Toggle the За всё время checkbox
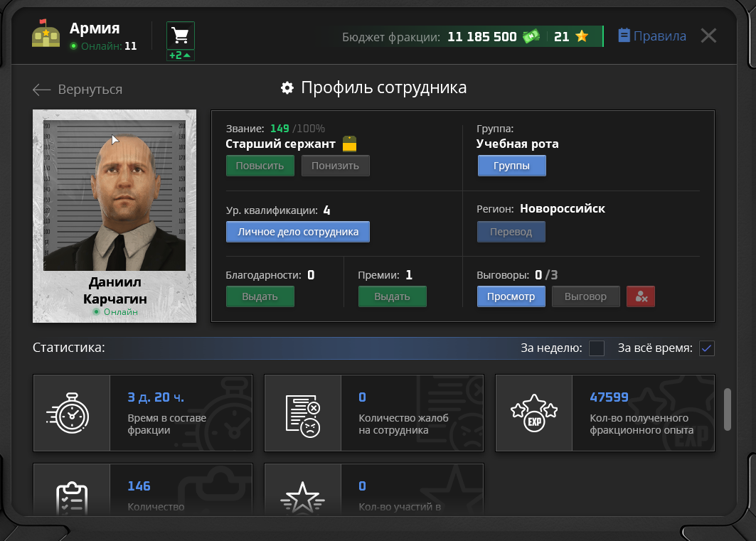 pos(707,348)
